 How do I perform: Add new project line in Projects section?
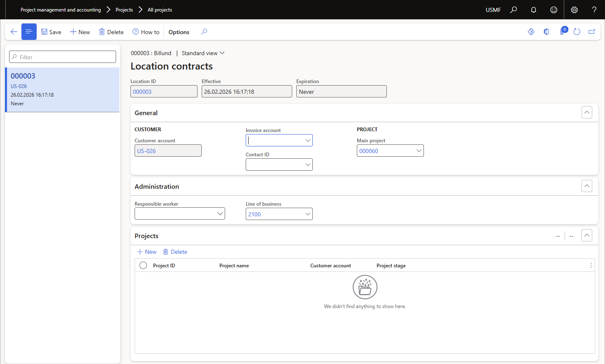(x=147, y=252)
